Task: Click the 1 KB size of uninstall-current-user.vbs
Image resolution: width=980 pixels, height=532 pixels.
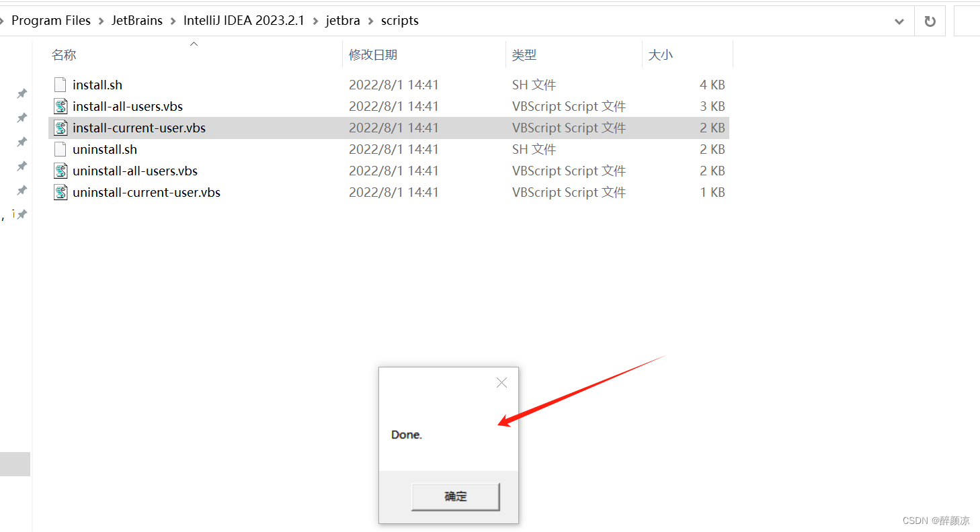Action: click(712, 192)
